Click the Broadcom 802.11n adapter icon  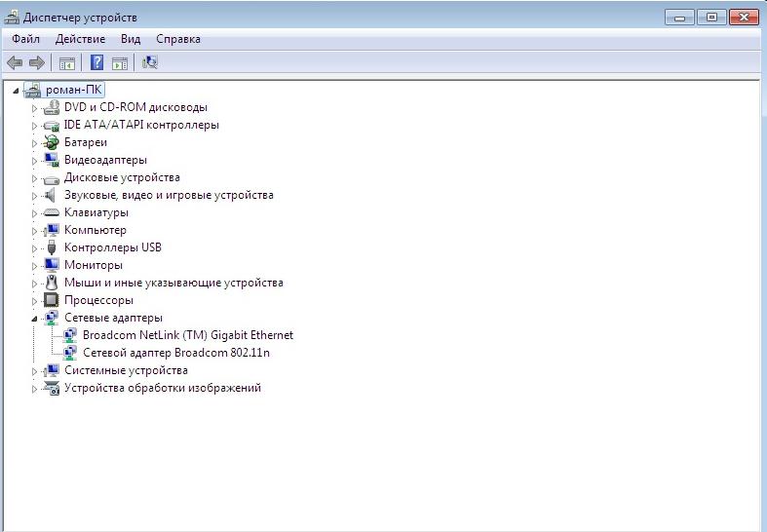[70, 354]
